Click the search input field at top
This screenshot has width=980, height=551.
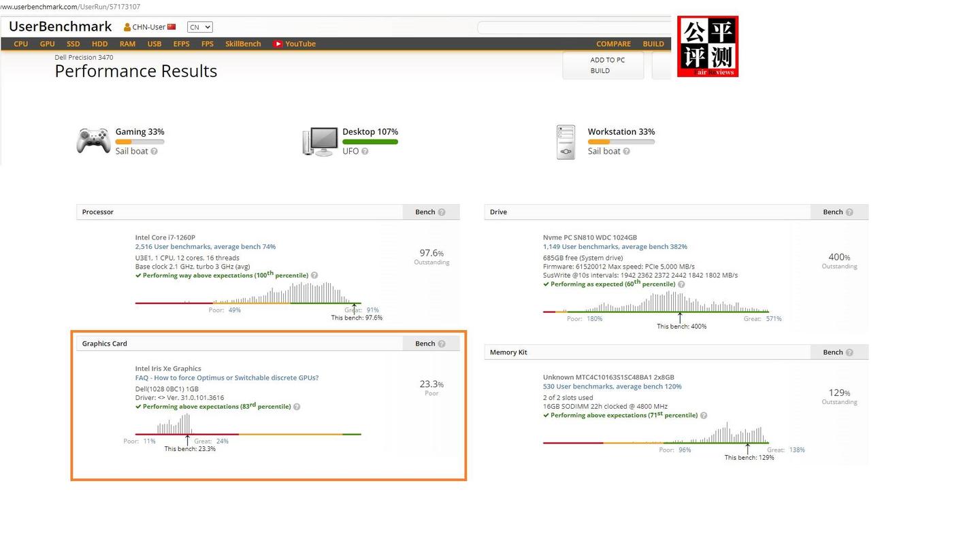pos(574,27)
